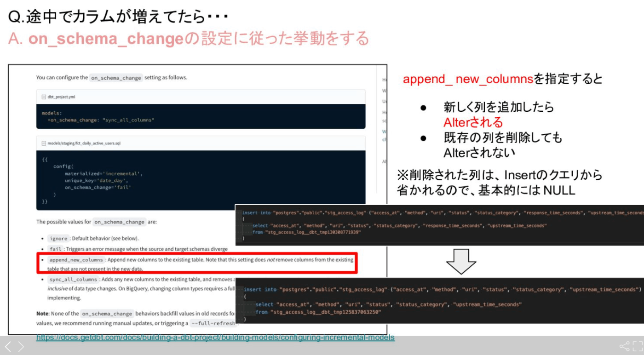Click the 'ignore' option in the values list

click(58, 239)
